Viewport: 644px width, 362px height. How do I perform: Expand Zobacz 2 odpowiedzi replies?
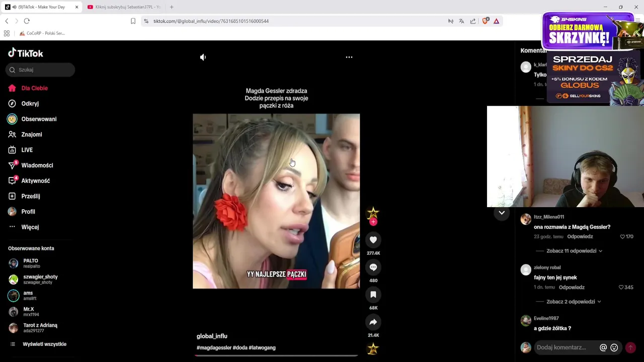tap(573, 302)
